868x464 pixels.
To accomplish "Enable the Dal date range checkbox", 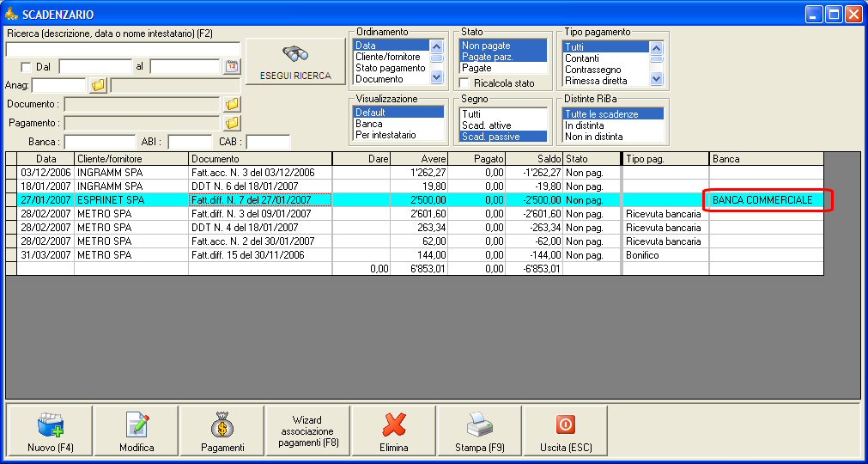I will [x=26, y=67].
